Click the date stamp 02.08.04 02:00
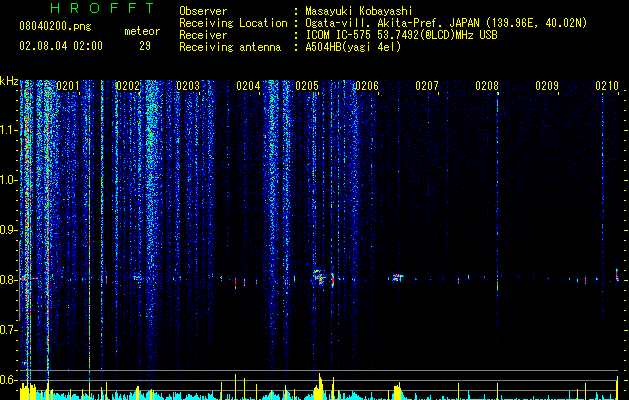Viewport: 629px width, 400px height. [61, 46]
